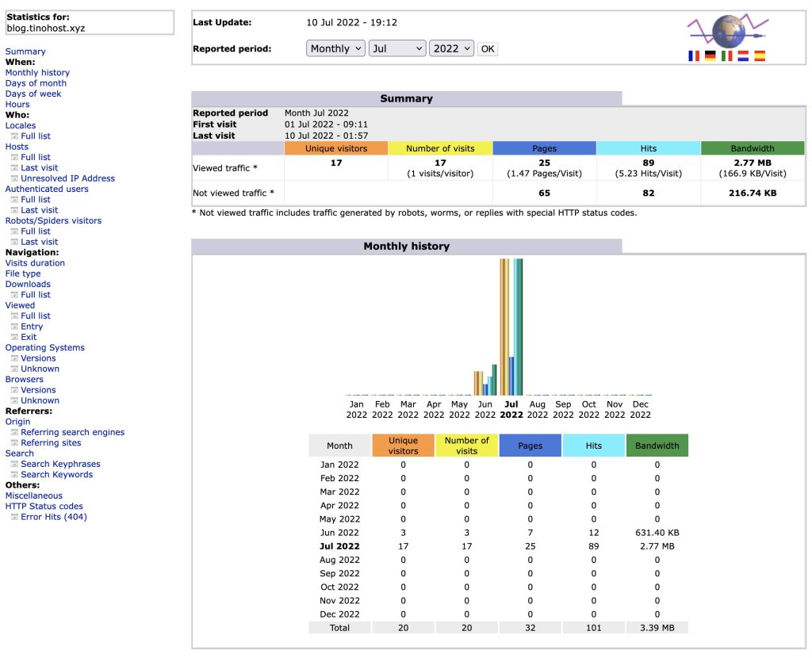Click the AWStats globe logo
812x658 pixels.
pos(728,31)
